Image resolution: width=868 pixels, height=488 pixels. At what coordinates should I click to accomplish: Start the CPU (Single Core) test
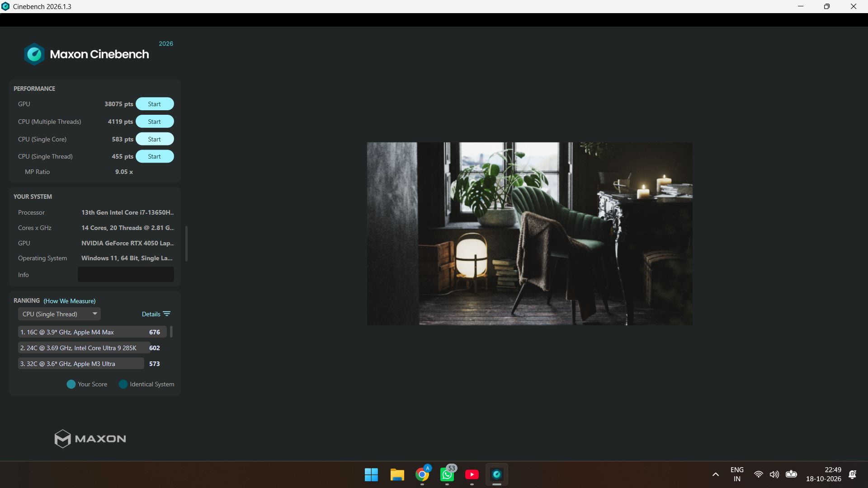click(155, 139)
